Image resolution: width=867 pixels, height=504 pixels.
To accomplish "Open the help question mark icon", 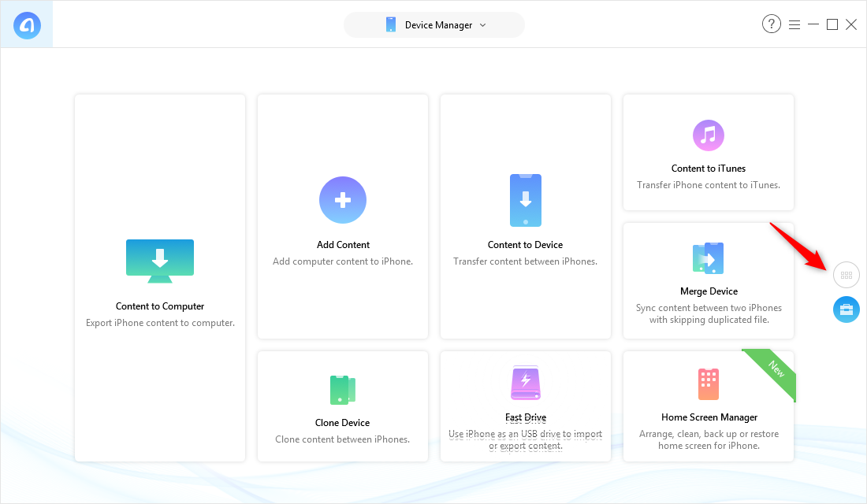I will click(x=771, y=24).
